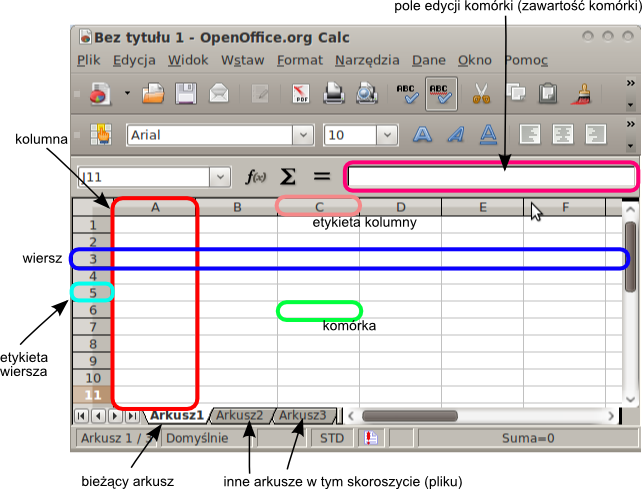The height and width of the screenshot is (489, 642).
Task: Click the New spreadsheet document icon
Action: [100, 93]
